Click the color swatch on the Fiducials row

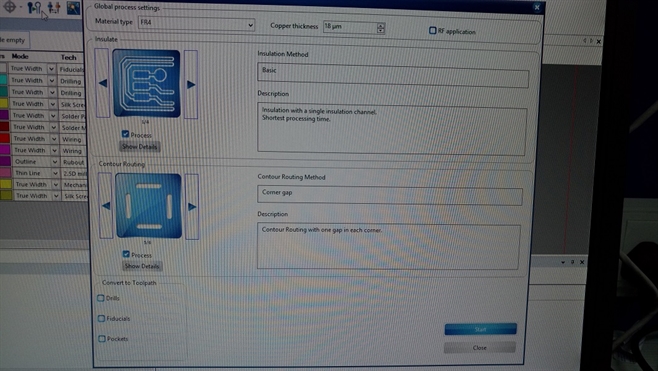(3, 68)
